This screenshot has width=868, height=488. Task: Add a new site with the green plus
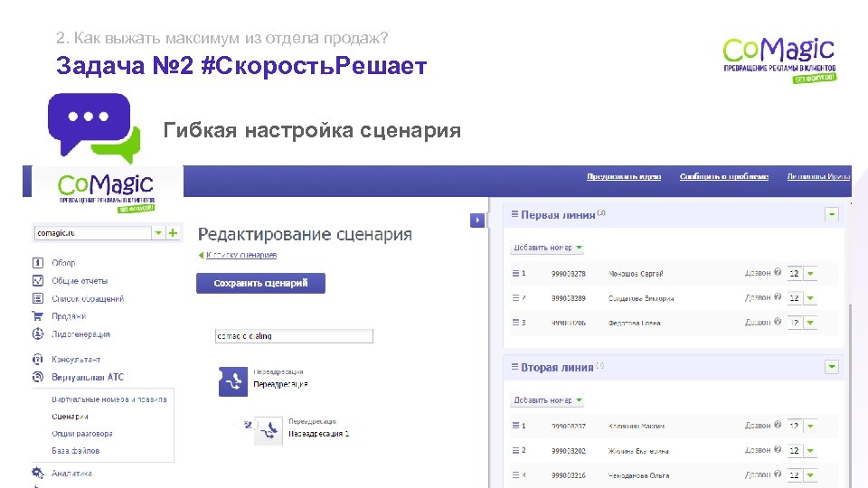coord(174,233)
